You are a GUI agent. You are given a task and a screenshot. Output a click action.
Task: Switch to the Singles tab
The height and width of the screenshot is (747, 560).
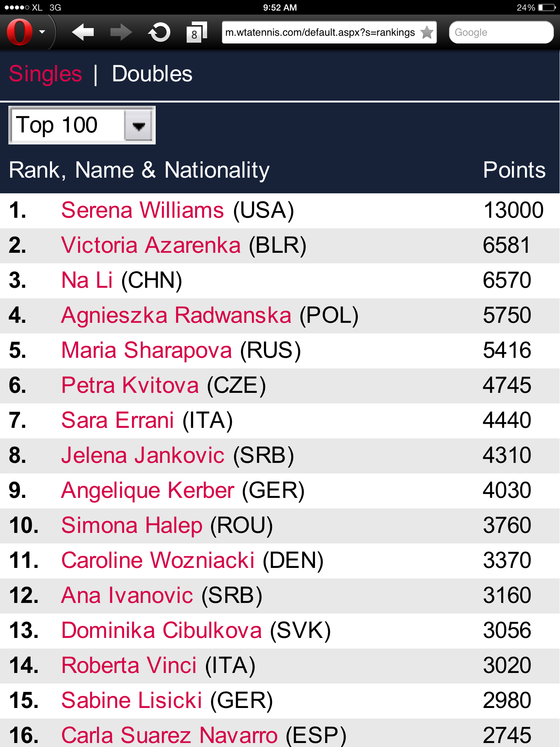click(x=45, y=74)
